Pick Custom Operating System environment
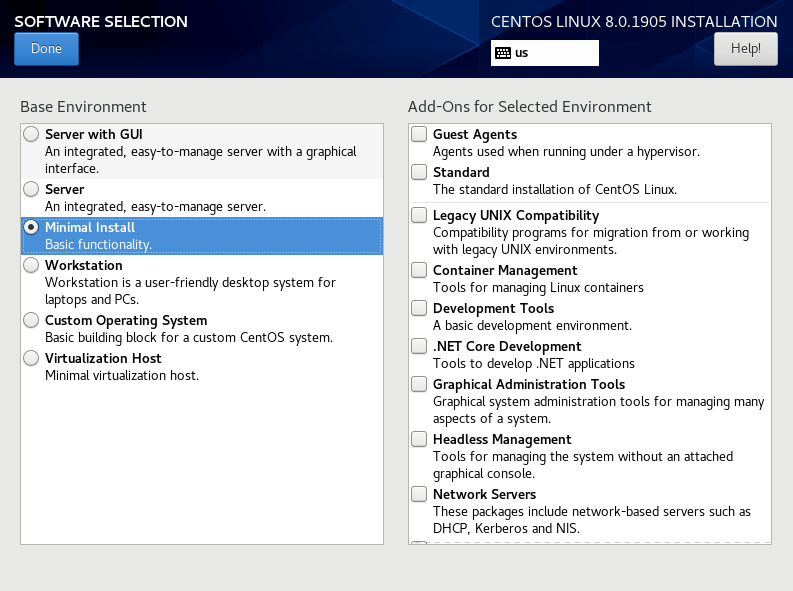 (x=31, y=320)
